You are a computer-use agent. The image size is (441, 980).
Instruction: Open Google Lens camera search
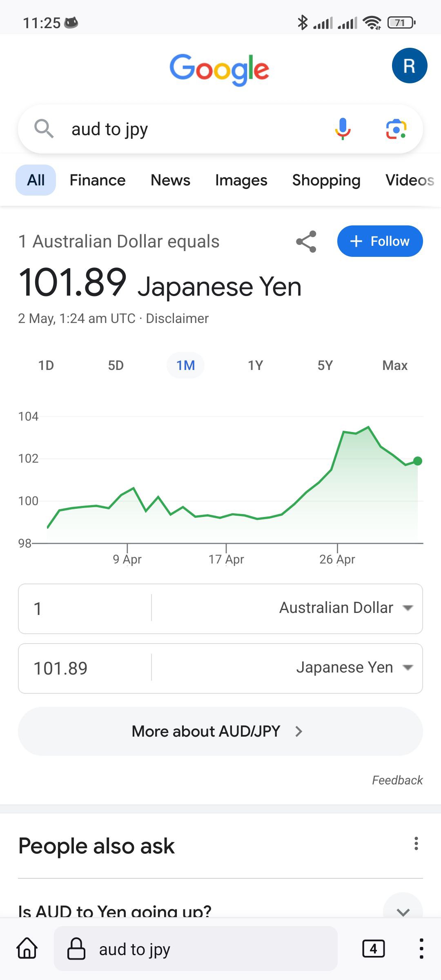tap(396, 129)
